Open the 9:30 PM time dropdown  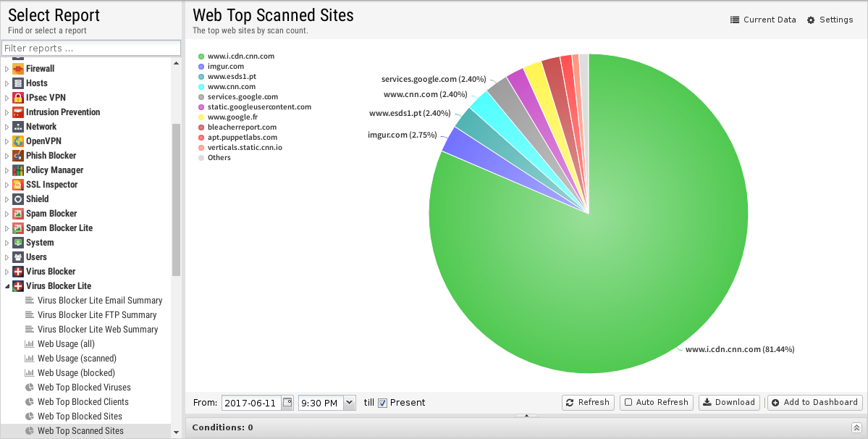[x=350, y=403]
